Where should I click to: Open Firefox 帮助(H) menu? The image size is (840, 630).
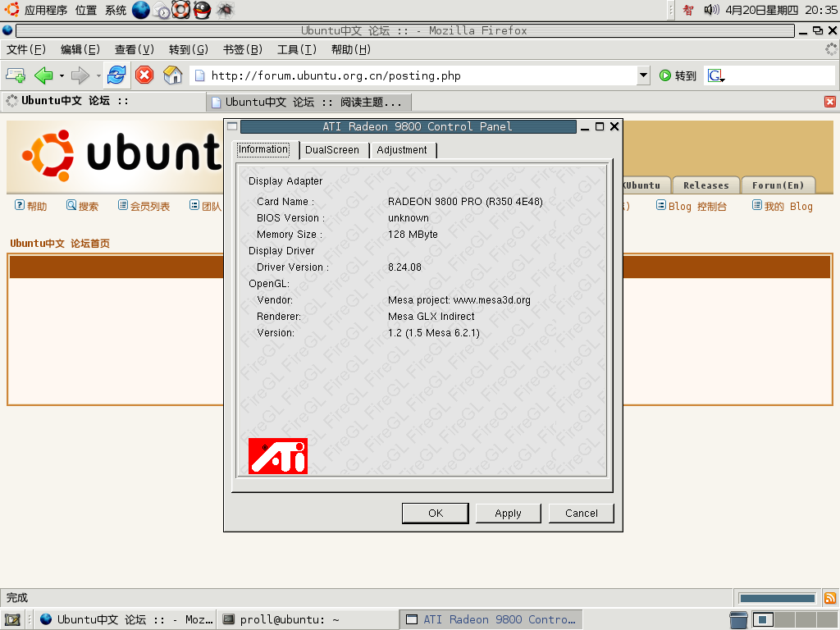pyautogui.click(x=351, y=50)
